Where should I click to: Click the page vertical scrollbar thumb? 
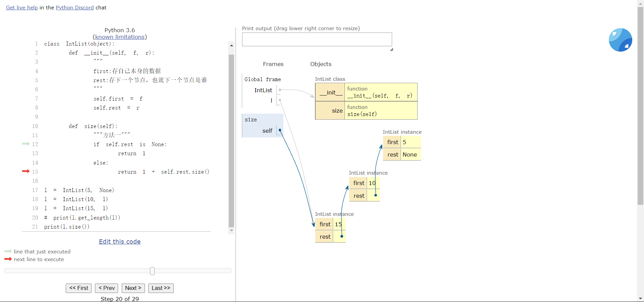point(640,106)
